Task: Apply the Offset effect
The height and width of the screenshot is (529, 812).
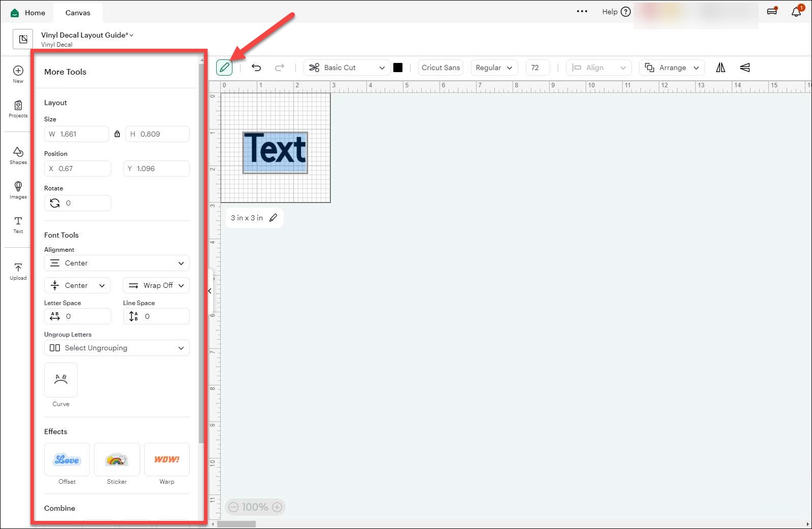Action: [x=67, y=459]
